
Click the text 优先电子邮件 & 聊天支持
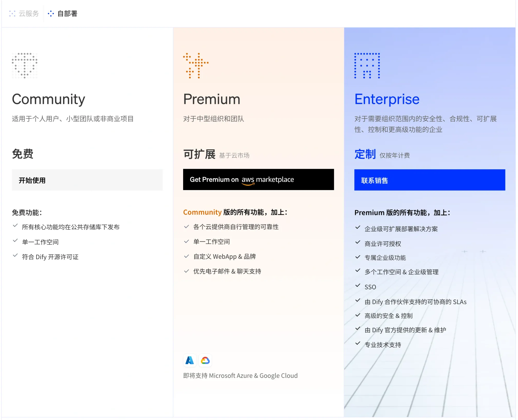click(227, 271)
